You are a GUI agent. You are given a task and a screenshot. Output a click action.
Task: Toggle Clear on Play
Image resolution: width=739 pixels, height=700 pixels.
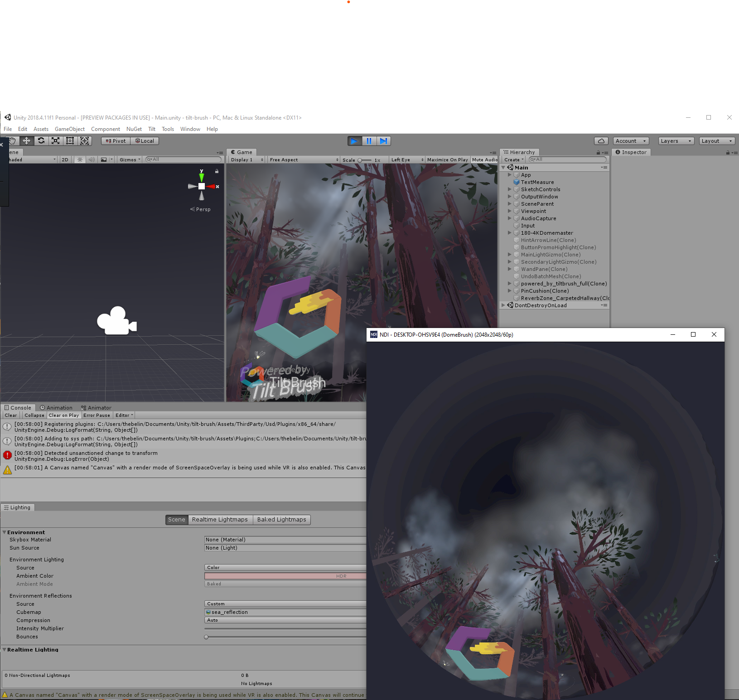[x=63, y=415]
